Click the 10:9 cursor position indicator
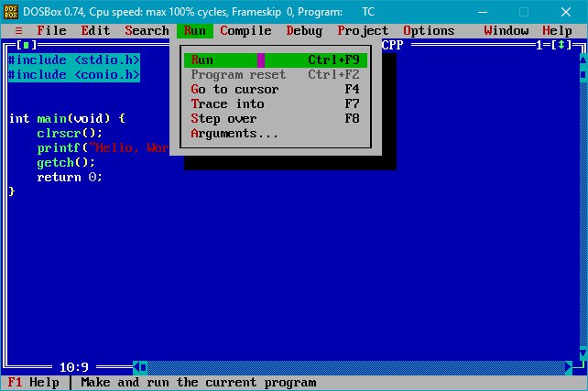 pos(74,367)
